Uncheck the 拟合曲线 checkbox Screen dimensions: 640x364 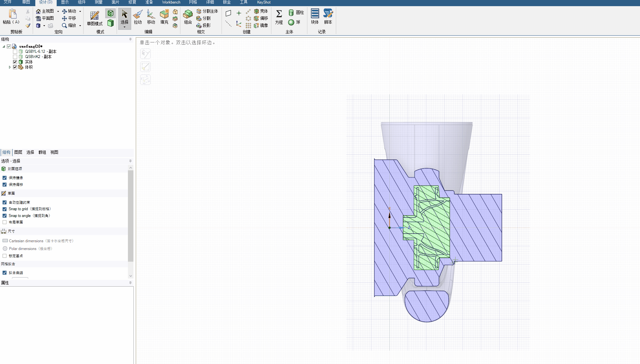[x=5, y=273]
